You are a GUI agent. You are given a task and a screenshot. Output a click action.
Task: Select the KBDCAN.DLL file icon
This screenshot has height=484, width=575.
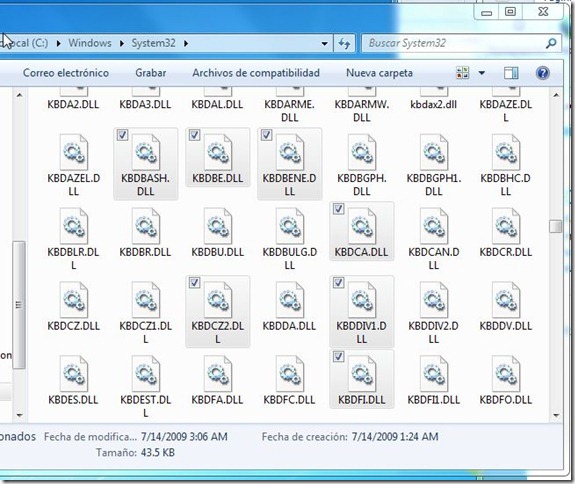pyautogui.click(x=434, y=226)
